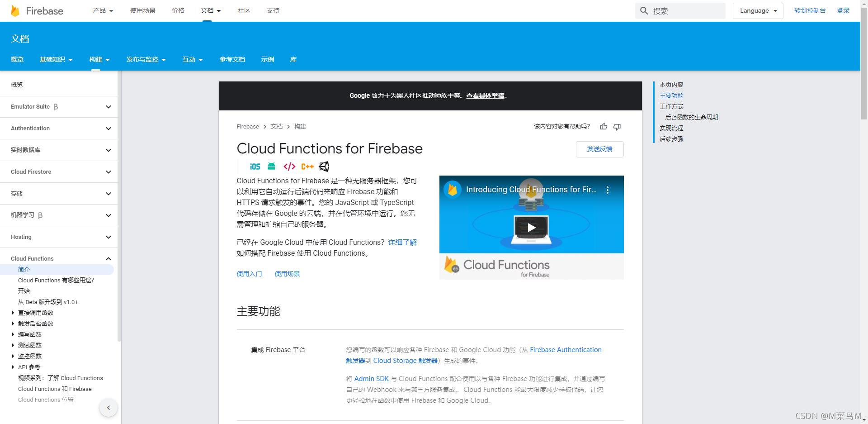Click the page vertical scrollbar
Image resolution: width=868 pixels, height=424 pixels.
click(x=864, y=63)
